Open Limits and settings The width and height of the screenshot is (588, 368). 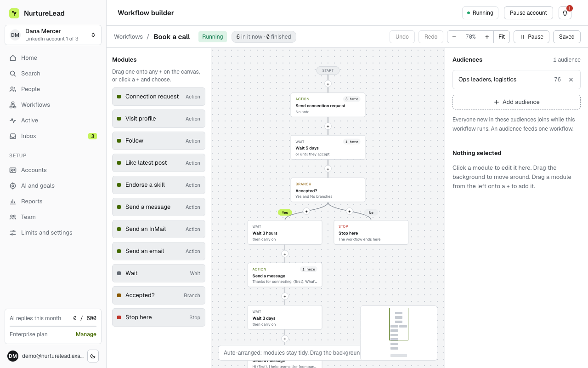click(x=53, y=233)
